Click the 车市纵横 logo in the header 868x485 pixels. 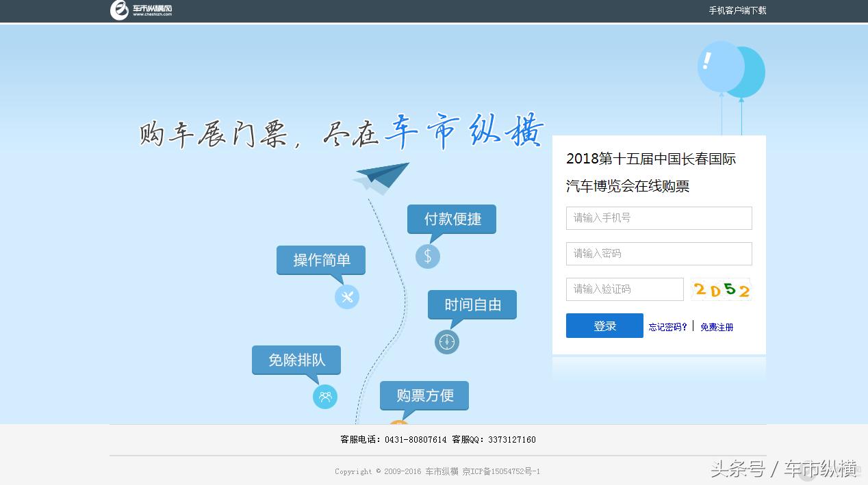pos(139,10)
